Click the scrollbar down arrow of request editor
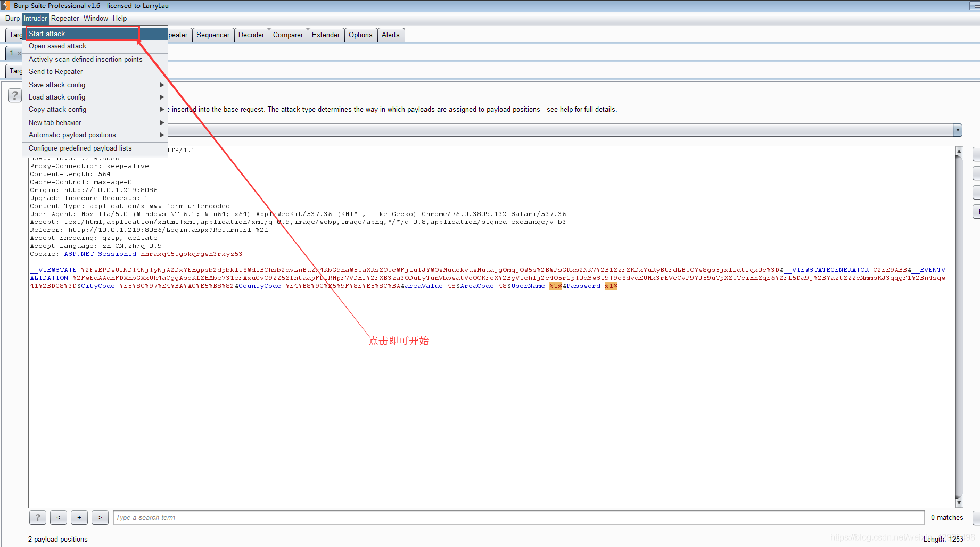980x547 pixels. click(959, 503)
